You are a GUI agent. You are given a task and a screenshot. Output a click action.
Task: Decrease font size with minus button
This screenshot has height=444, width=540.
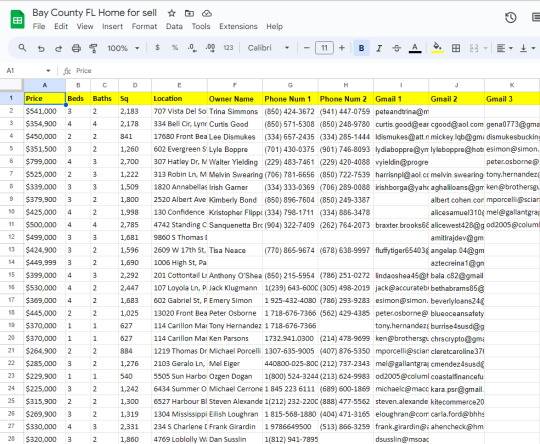pyautogui.click(x=307, y=48)
